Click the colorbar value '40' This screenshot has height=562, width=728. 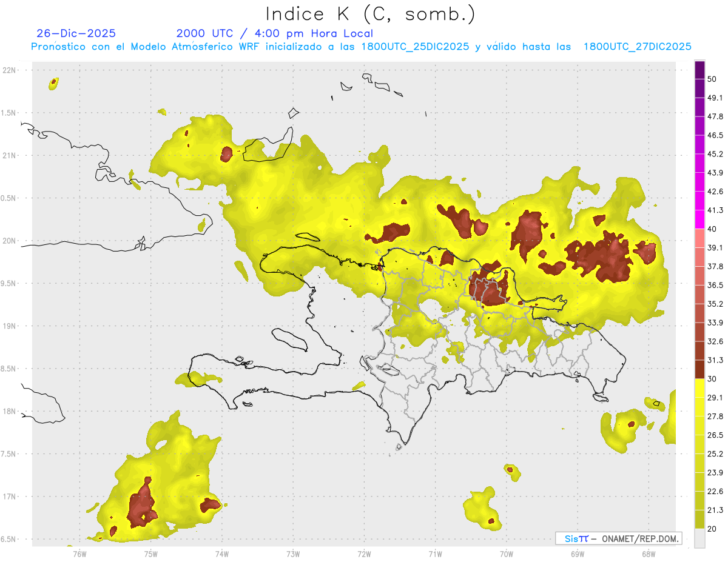tap(712, 229)
